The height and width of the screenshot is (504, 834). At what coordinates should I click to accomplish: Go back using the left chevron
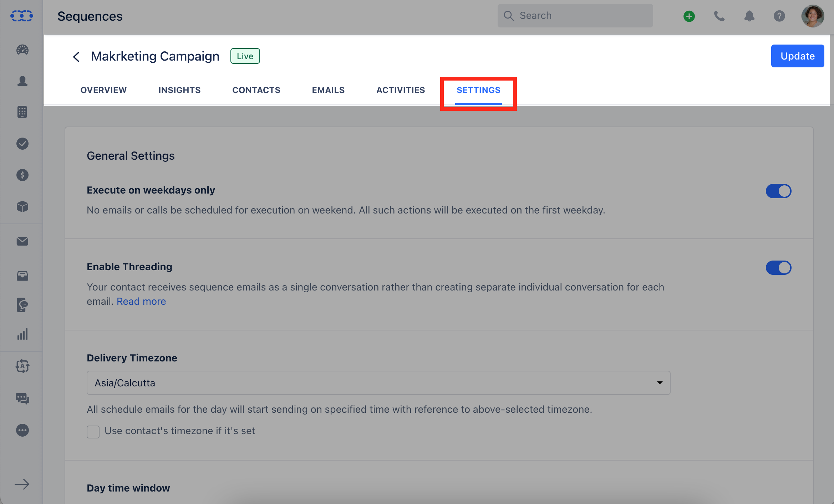[76, 57]
